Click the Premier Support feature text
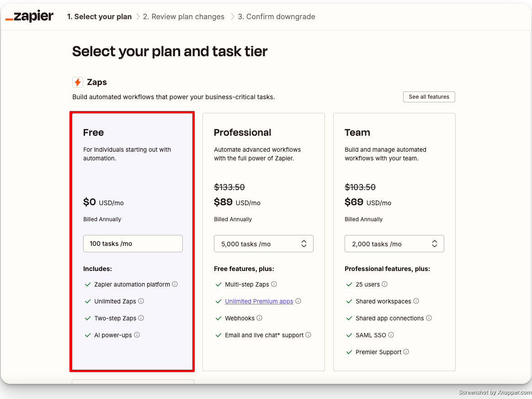This screenshot has width=532, height=399. [x=378, y=352]
